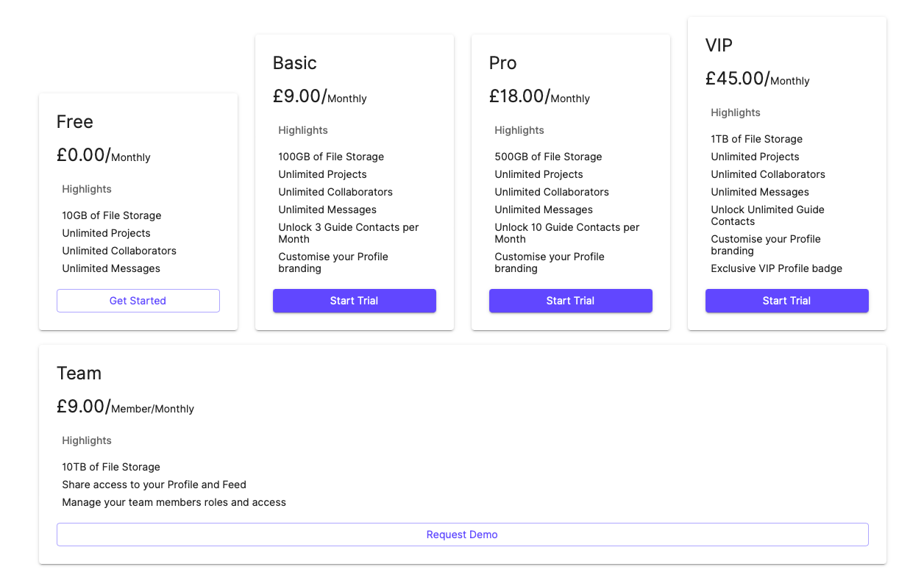The height and width of the screenshot is (586, 924).
Task: Click Share access to your Profile and Feed
Action: pyautogui.click(x=154, y=485)
